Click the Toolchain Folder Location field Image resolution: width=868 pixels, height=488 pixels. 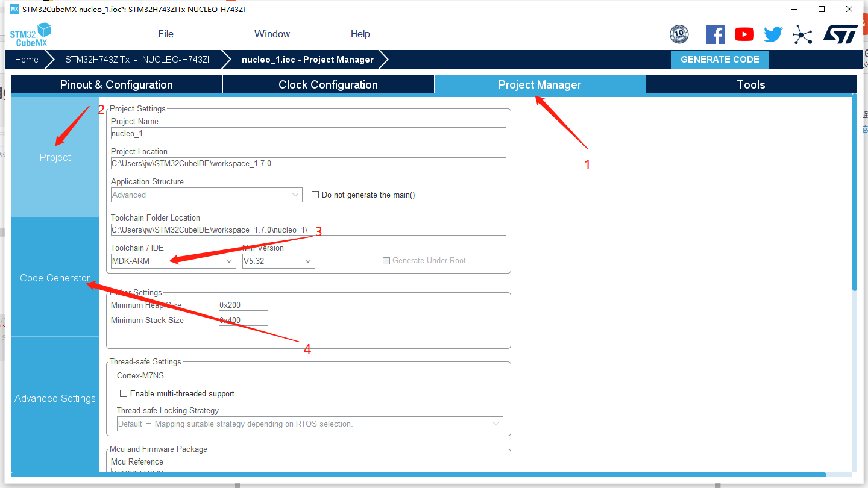(x=309, y=230)
